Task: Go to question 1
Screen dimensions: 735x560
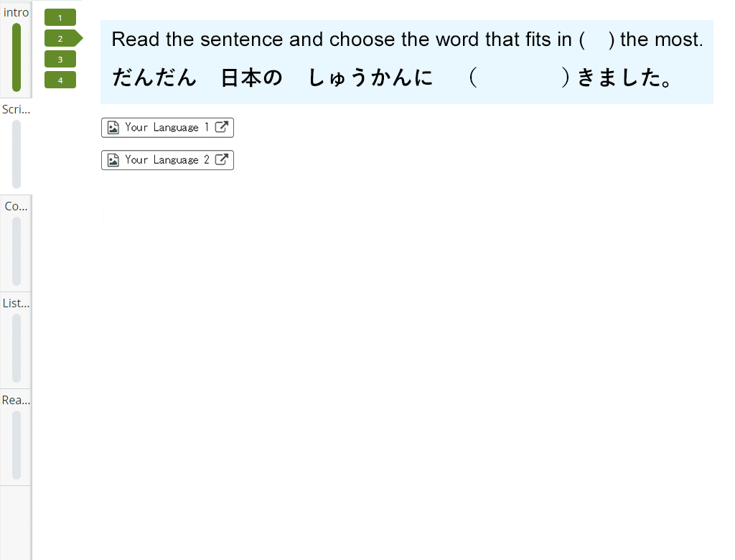Action: (60, 18)
